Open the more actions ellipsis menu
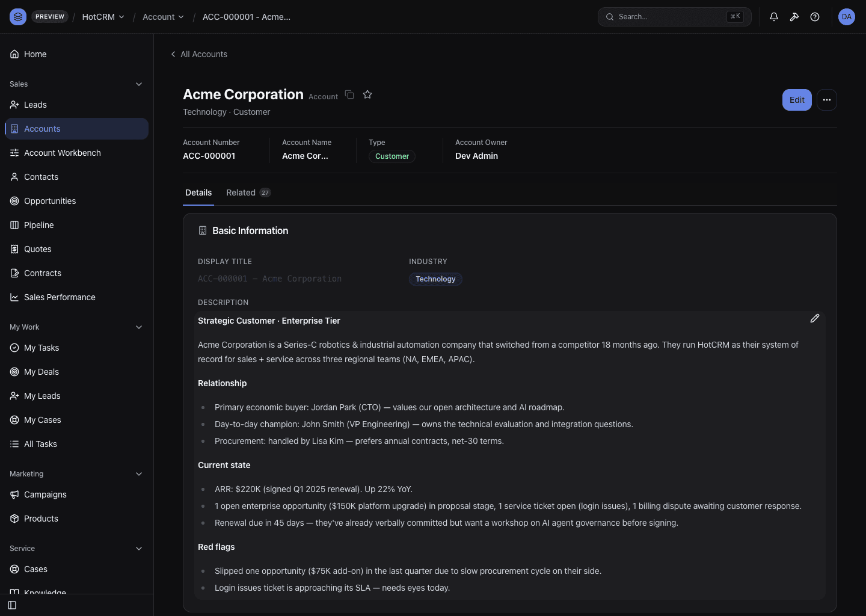 point(827,100)
